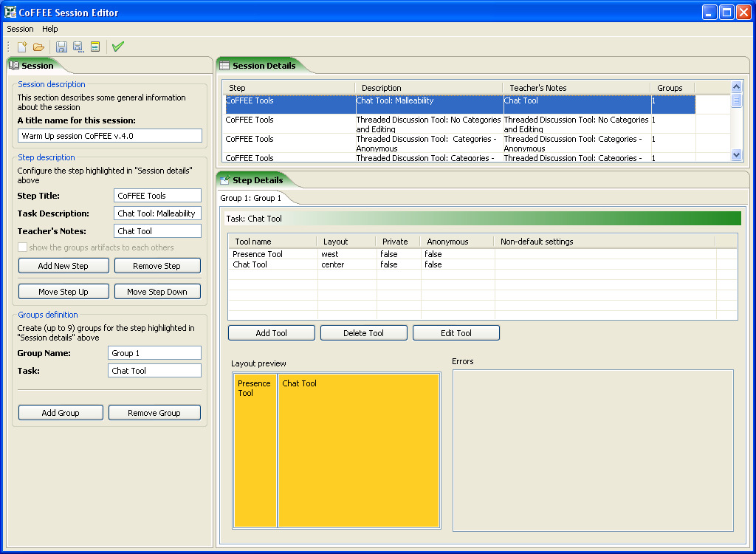756x554 pixels.
Task: Select the Group 1: Group 1 tab
Action: 251,198
